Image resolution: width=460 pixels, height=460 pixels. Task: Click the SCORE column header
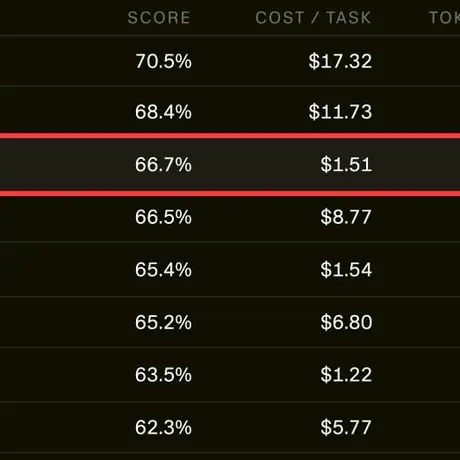point(159,18)
